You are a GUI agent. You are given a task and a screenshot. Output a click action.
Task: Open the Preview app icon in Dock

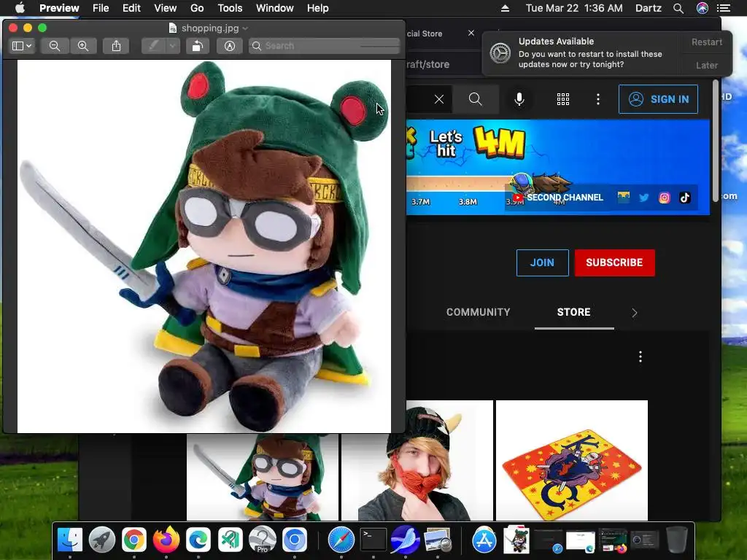(x=438, y=540)
